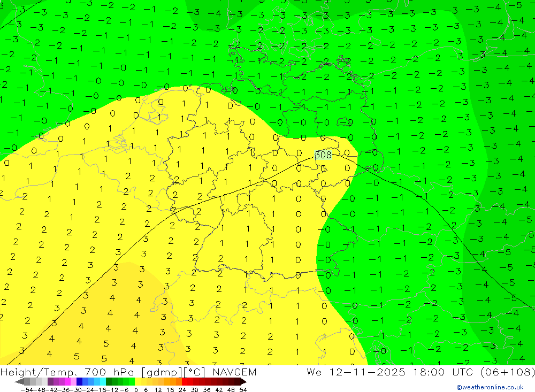This screenshot has width=535, height=392.
Task: Click the '0' legend scale value
Action: (136, 390)
